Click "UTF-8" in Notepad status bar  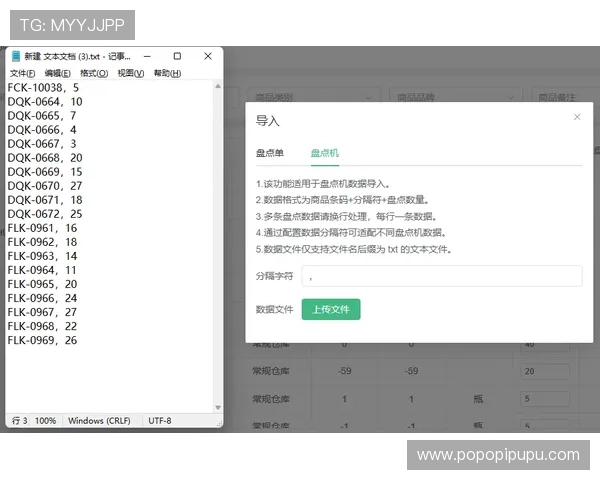pyautogui.click(x=160, y=421)
